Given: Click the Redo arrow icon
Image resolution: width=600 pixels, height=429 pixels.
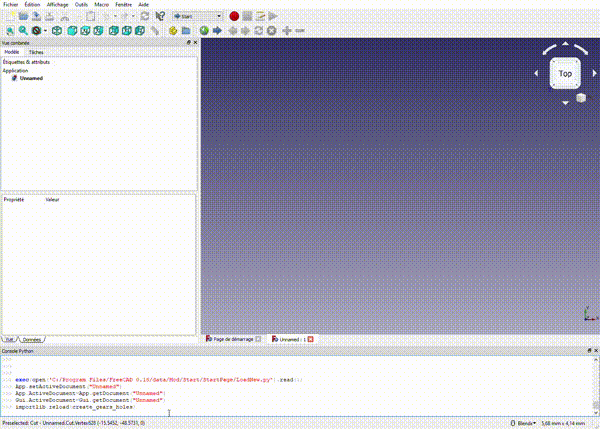Looking at the screenshot, I should [124, 16].
